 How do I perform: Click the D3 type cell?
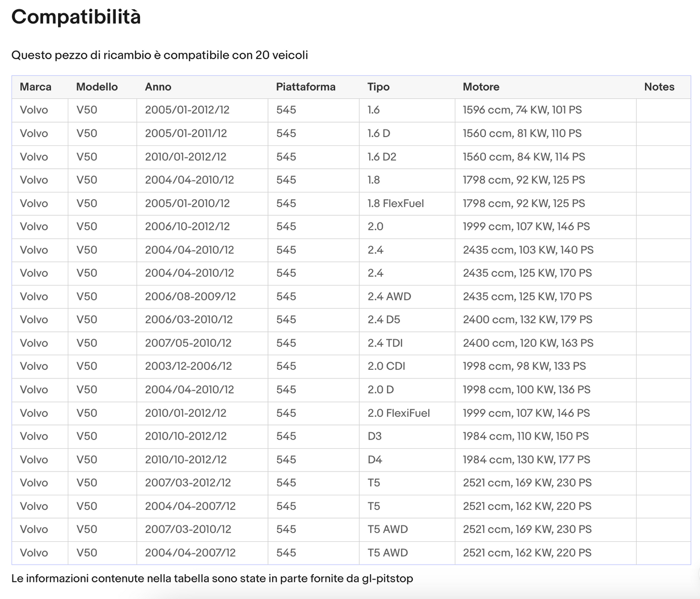coord(374,437)
